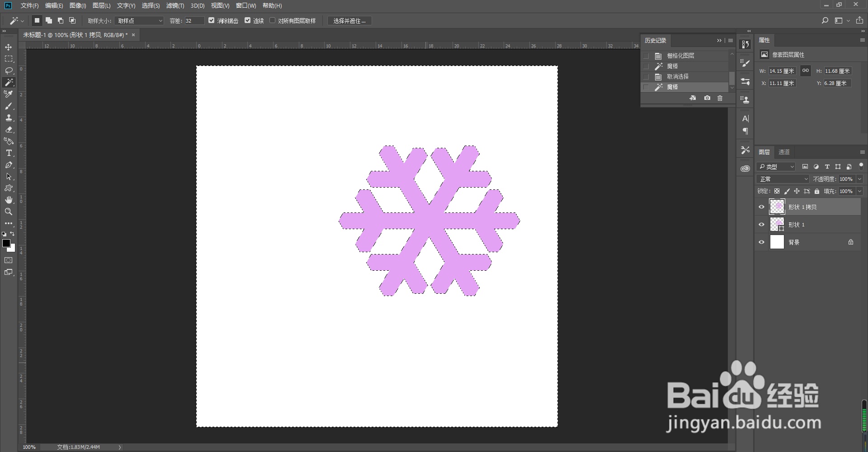Open the 编辑(E) menu

coord(54,6)
